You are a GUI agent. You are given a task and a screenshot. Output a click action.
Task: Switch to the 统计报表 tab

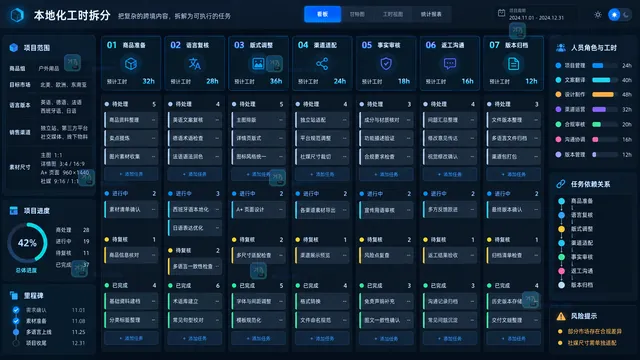[431, 14]
